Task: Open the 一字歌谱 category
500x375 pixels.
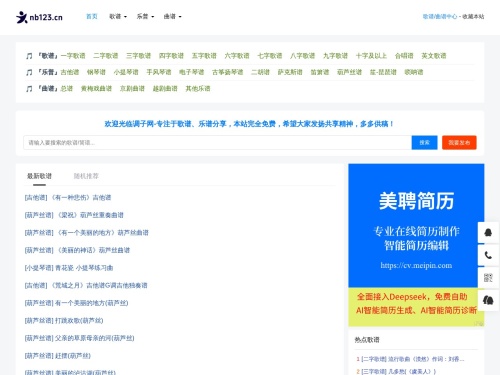Action: [x=73, y=56]
